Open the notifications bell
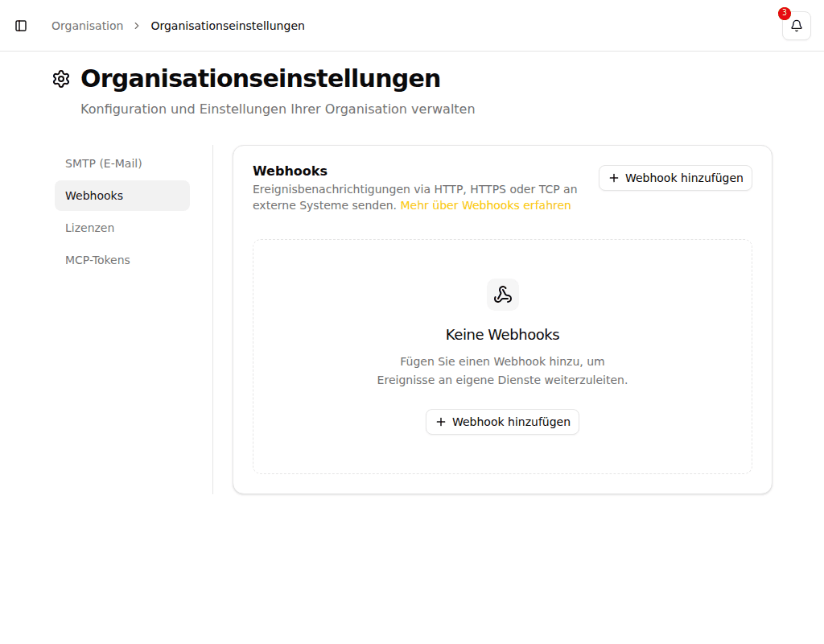Viewport: 824px width, 644px height. [x=797, y=26]
